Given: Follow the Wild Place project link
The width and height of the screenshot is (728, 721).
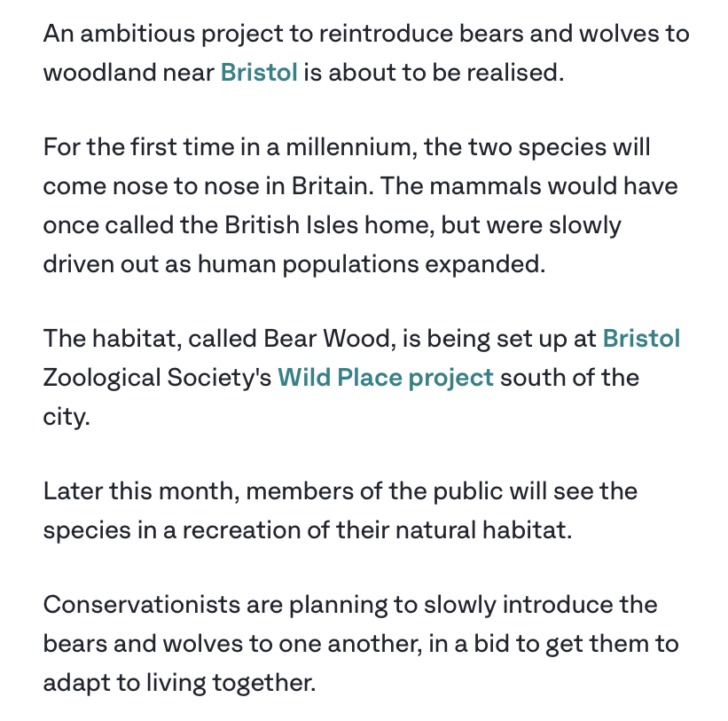Looking at the screenshot, I should pyautogui.click(x=386, y=378).
